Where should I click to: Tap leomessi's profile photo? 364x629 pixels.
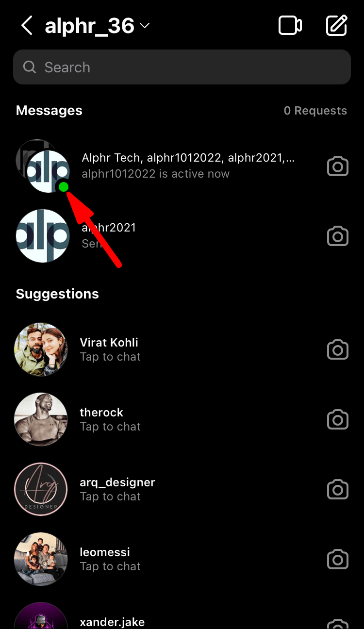(x=41, y=559)
